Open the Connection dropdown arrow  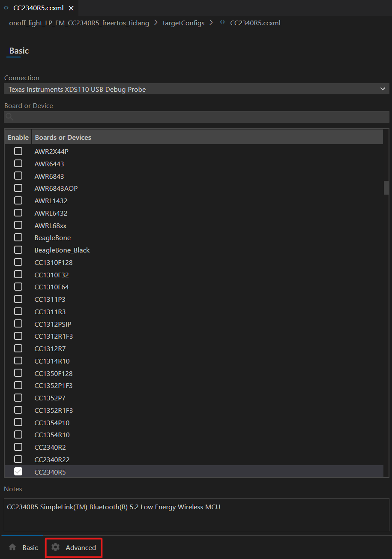[383, 89]
